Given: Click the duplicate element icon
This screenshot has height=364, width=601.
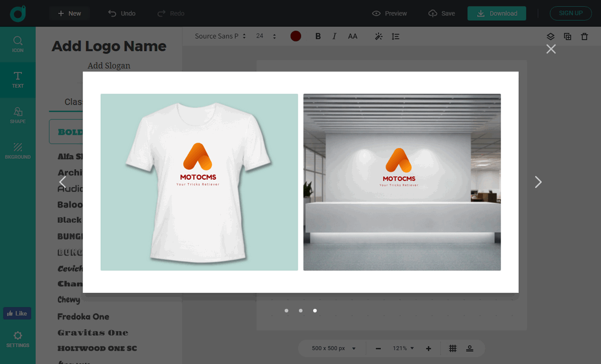Looking at the screenshot, I should coord(567,36).
